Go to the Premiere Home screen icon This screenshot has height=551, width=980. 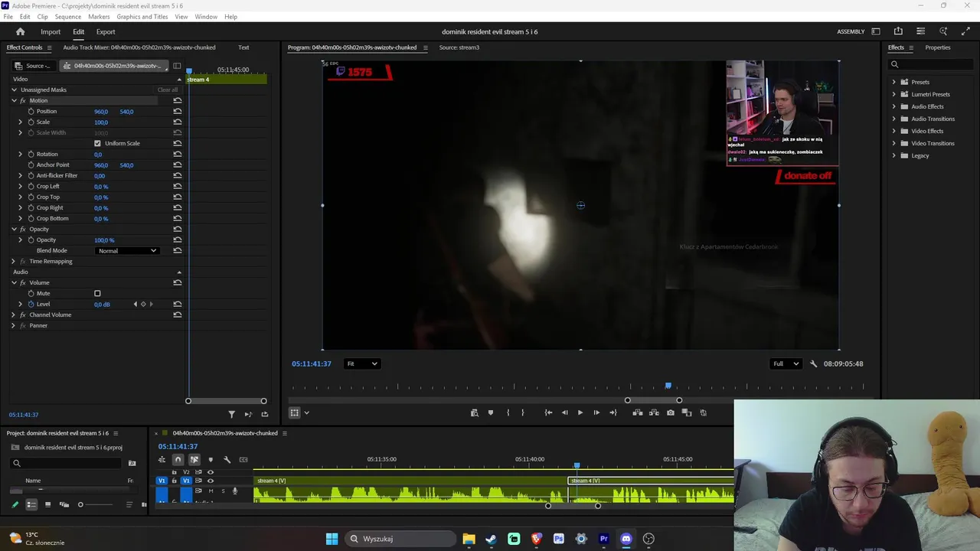tap(20, 31)
